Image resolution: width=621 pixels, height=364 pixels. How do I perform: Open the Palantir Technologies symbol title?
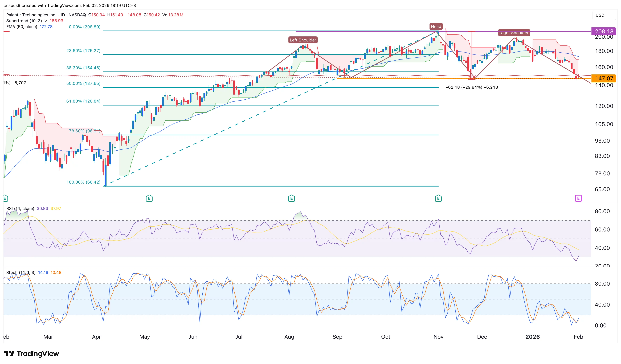click(31, 15)
